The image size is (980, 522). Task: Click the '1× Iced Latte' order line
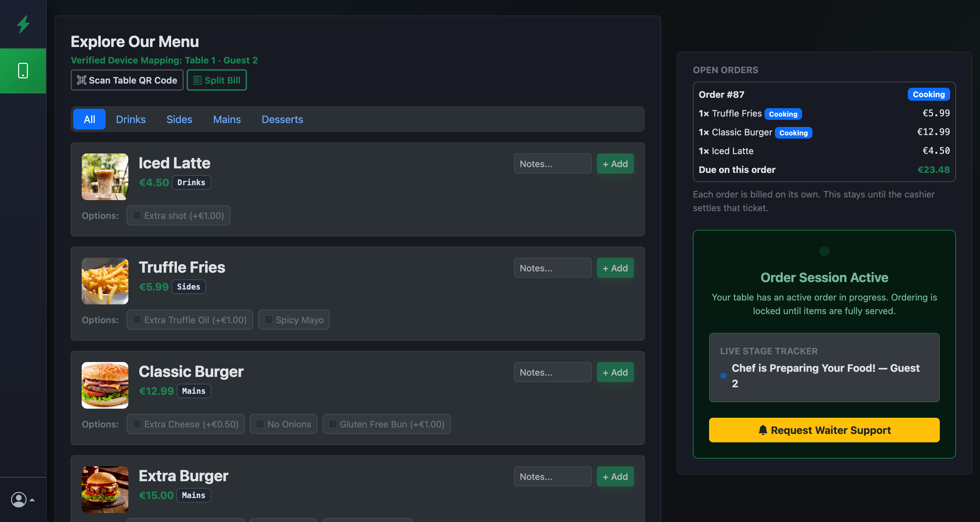tap(726, 151)
